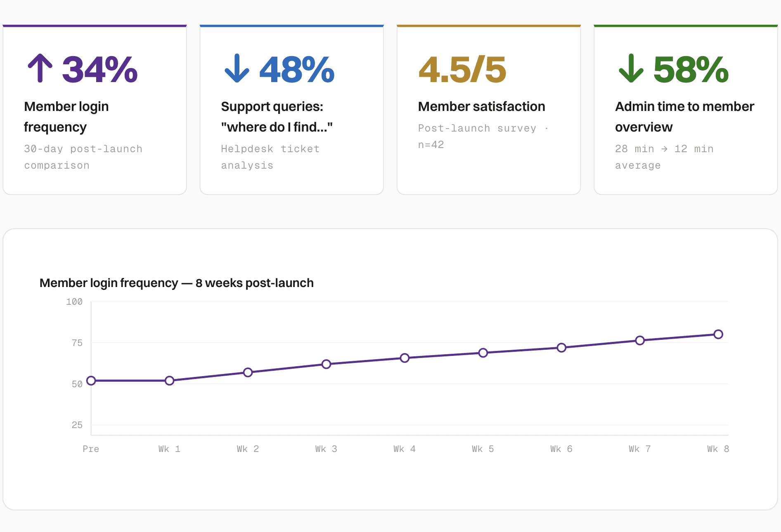Select the Wk 5 data point
Screen dimensions: 781x532
click(483, 353)
